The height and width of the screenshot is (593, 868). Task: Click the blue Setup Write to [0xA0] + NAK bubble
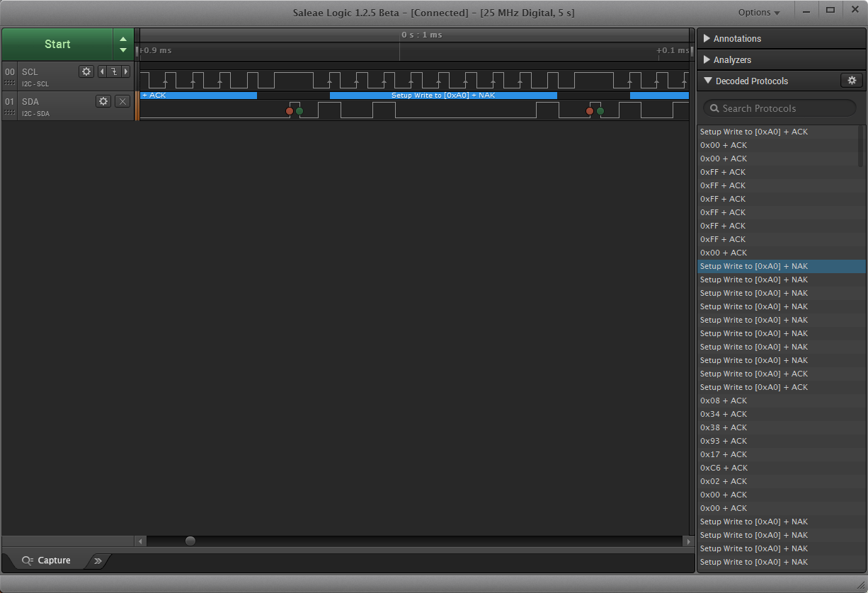pyautogui.click(x=443, y=95)
